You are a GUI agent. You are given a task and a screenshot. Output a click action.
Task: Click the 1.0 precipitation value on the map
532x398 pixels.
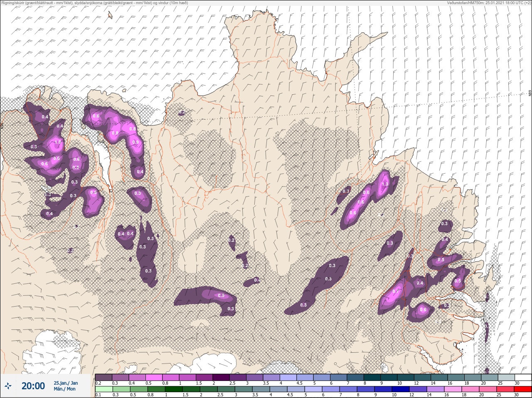58,142
